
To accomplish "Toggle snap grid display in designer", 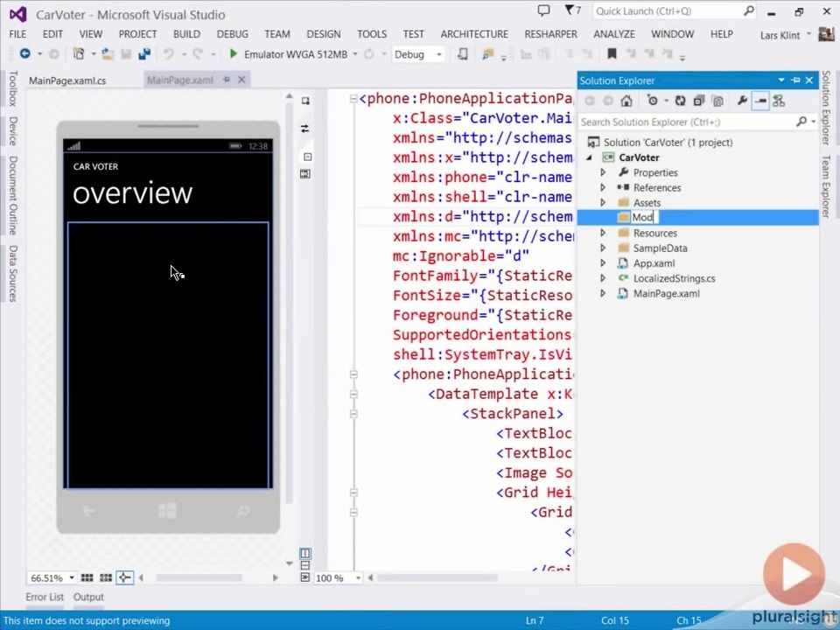I will (x=87, y=577).
